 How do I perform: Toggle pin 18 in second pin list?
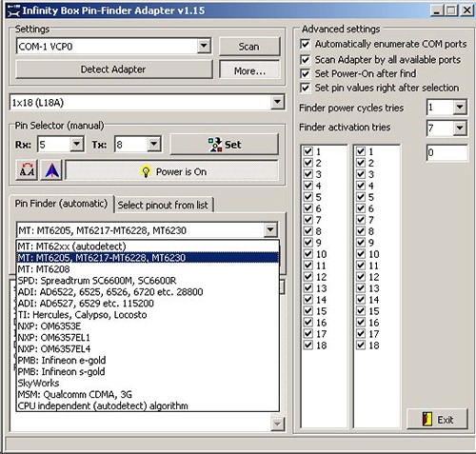[x=361, y=345]
